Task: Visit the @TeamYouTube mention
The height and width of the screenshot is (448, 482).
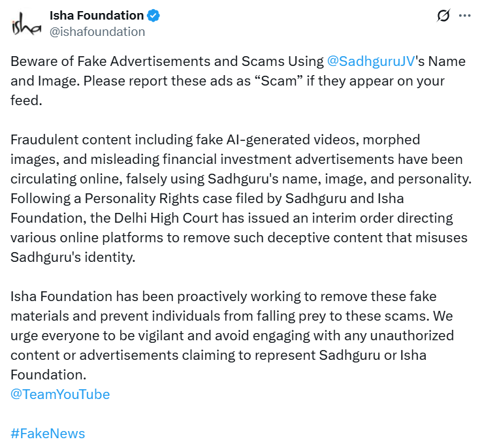Action: click(x=60, y=394)
